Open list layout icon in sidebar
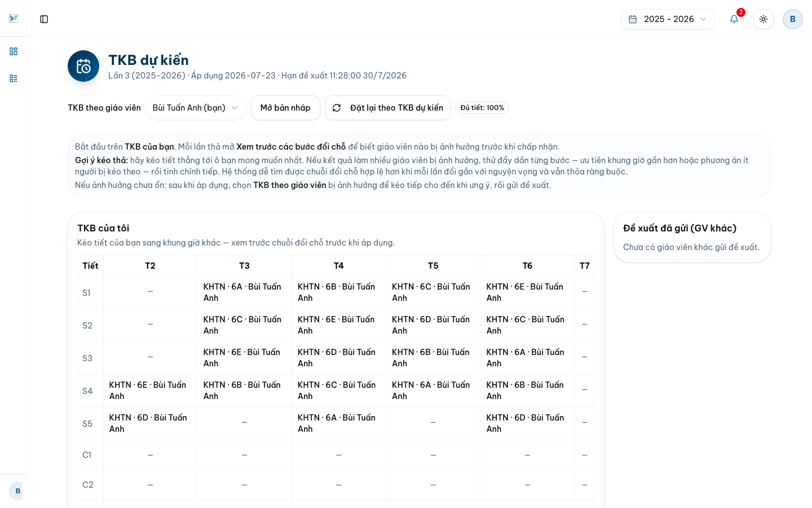 click(14, 78)
